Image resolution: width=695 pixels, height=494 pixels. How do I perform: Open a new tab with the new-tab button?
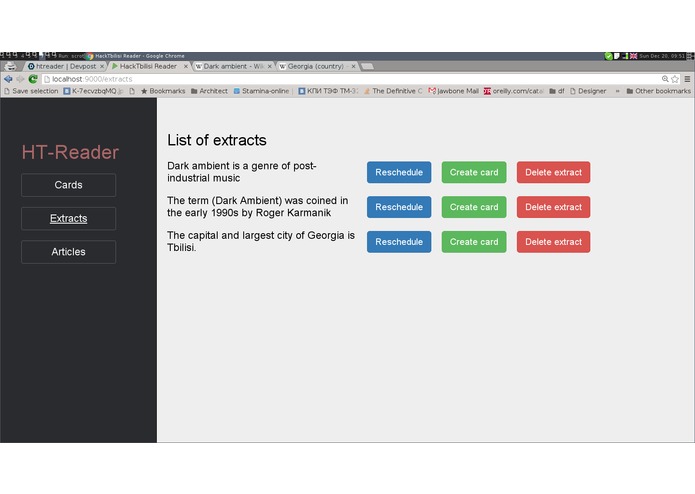(x=367, y=66)
